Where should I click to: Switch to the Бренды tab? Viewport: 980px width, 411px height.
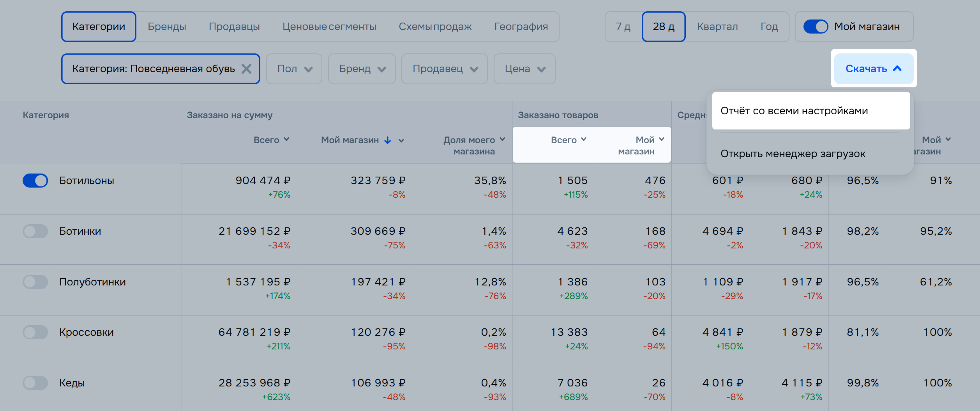coord(167,27)
